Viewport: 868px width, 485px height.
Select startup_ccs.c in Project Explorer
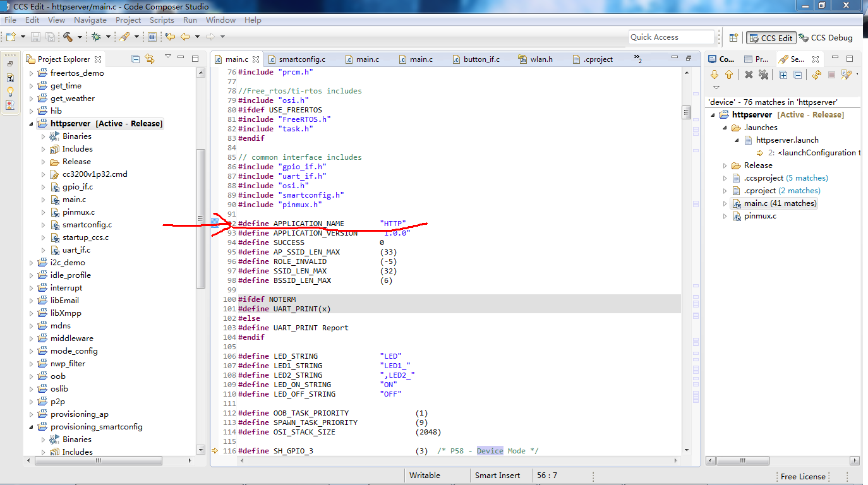(x=85, y=237)
